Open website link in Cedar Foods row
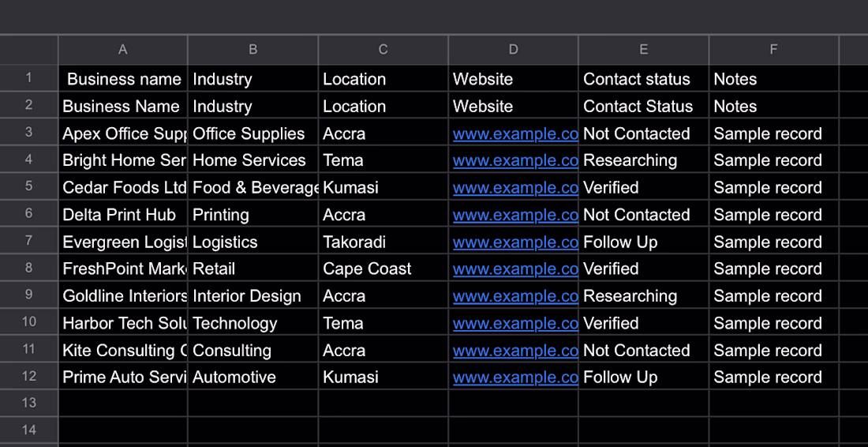Viewport: 868px width, 447px height. coord(515,188)
